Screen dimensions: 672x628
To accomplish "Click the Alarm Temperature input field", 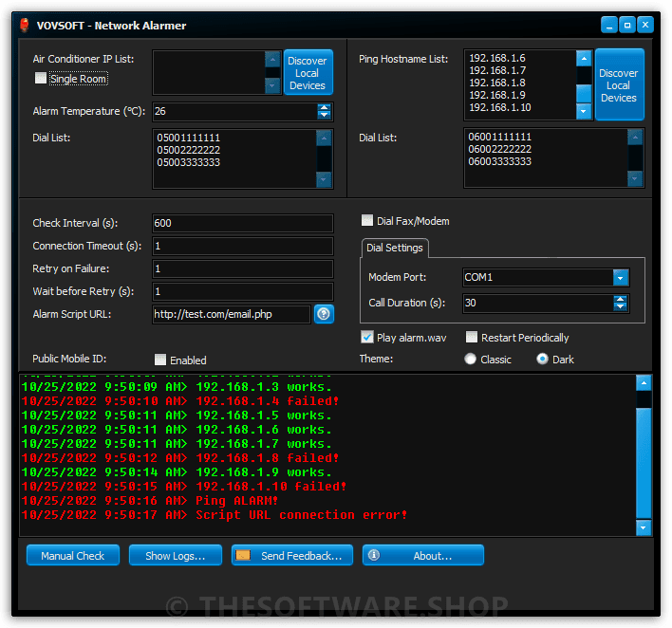I will 234,111.
